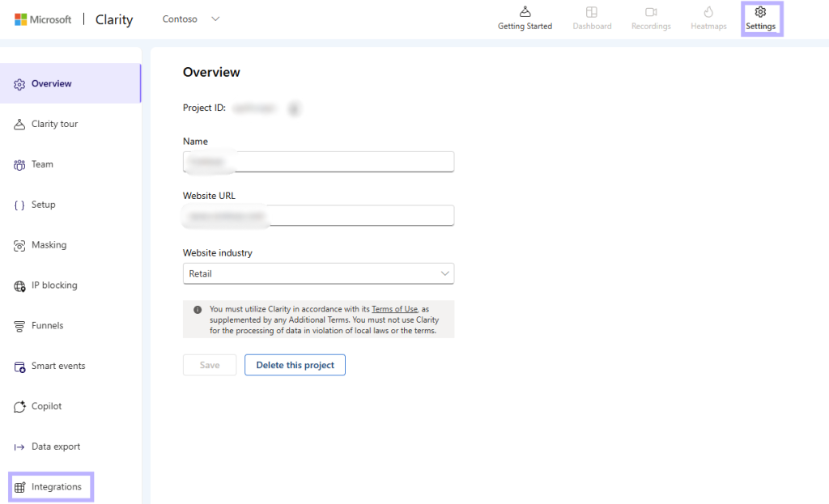Screen dimensions: 829x504
Task: Click the Settings gear icon
Action: coord(760,11)
